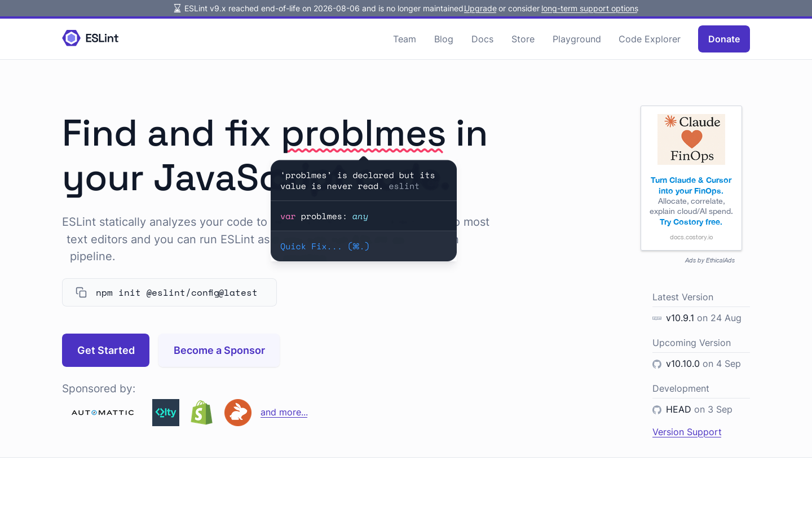Viewport: 812px width, 508px height.
Task: Open the Claude FinOps ad image
Action: tap(691, 139)
